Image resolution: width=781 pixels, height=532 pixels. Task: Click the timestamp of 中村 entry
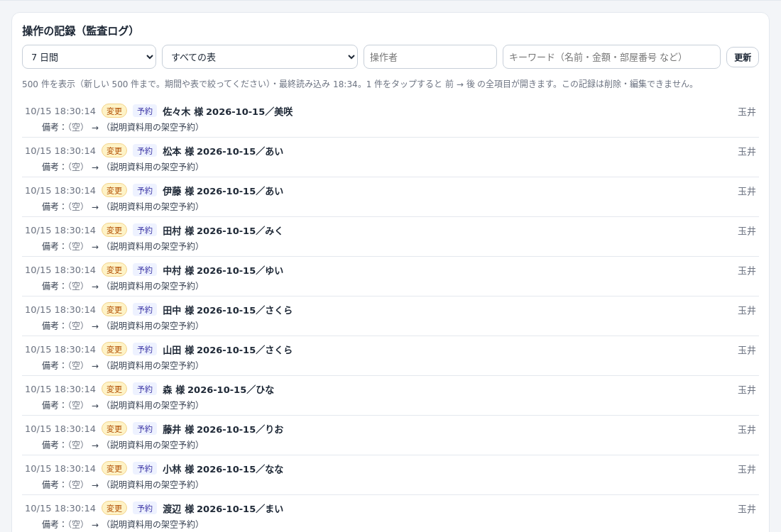coord(60,270)
